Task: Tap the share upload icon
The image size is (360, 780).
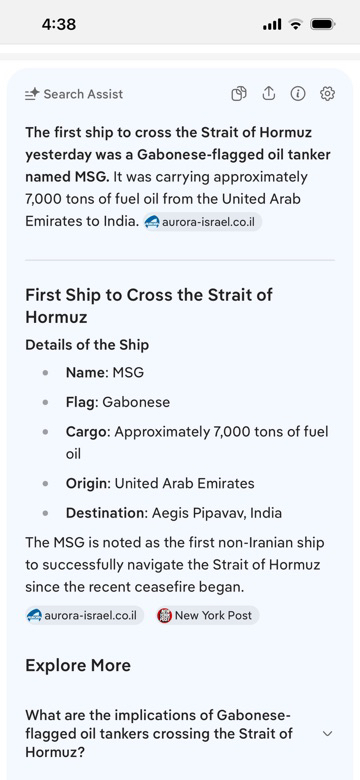Action: [269, 94]
